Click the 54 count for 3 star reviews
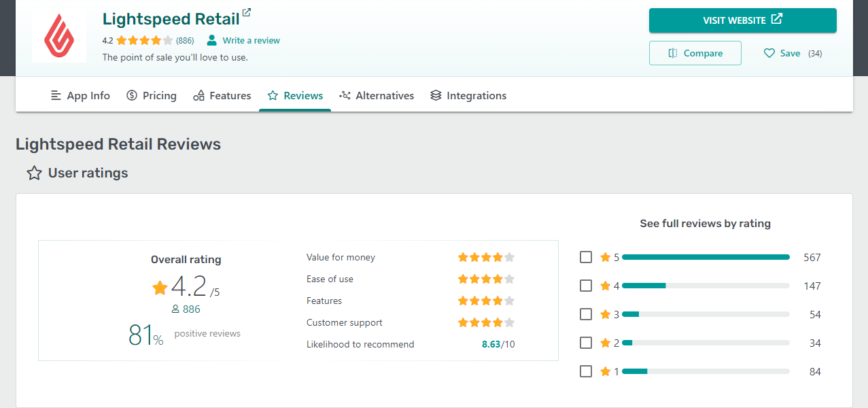868x408 pixels. [x=815, y=315]
